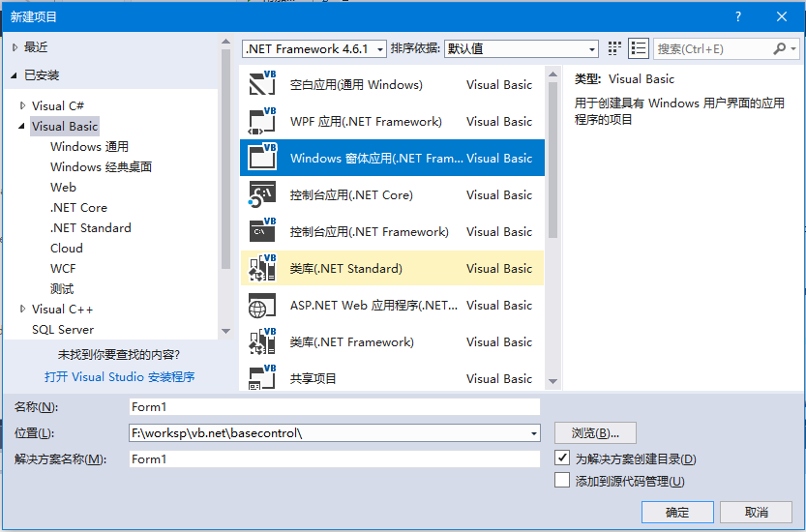Viewport: 806px width, 532px height.
Task: Click the 浏览(B)... button
Action: [595, 432]
